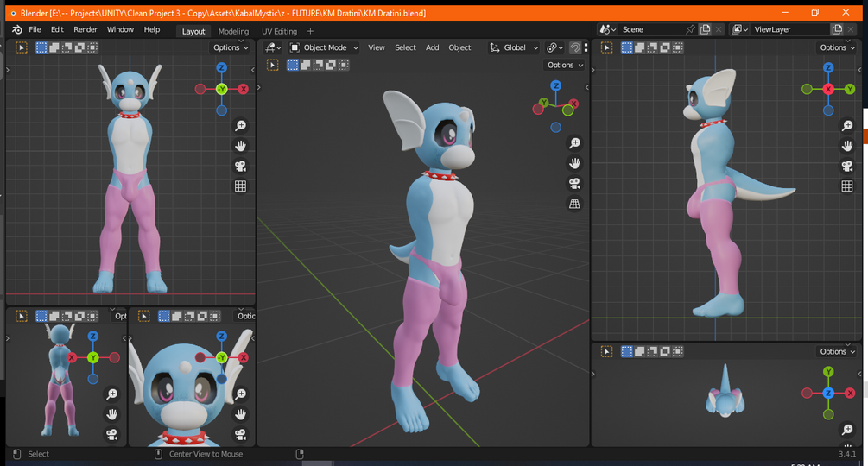
Task: Choose intersect selection mode in center viewport
Action: pos(343,66)
